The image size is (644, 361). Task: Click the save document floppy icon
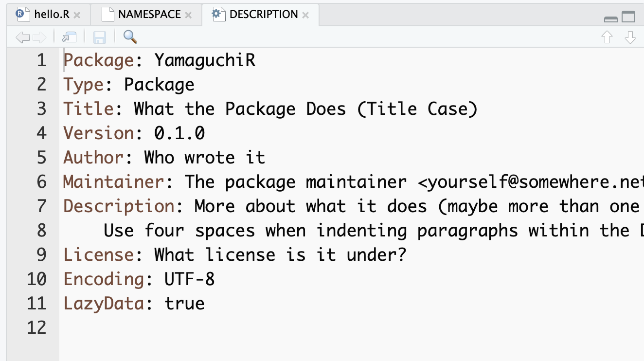[100, 37]
